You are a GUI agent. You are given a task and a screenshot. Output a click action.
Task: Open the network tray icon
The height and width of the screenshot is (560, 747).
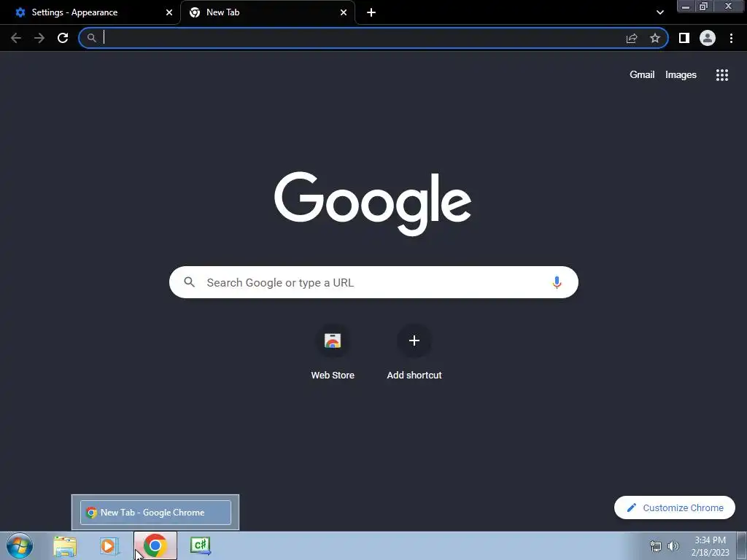coord(656,546)
